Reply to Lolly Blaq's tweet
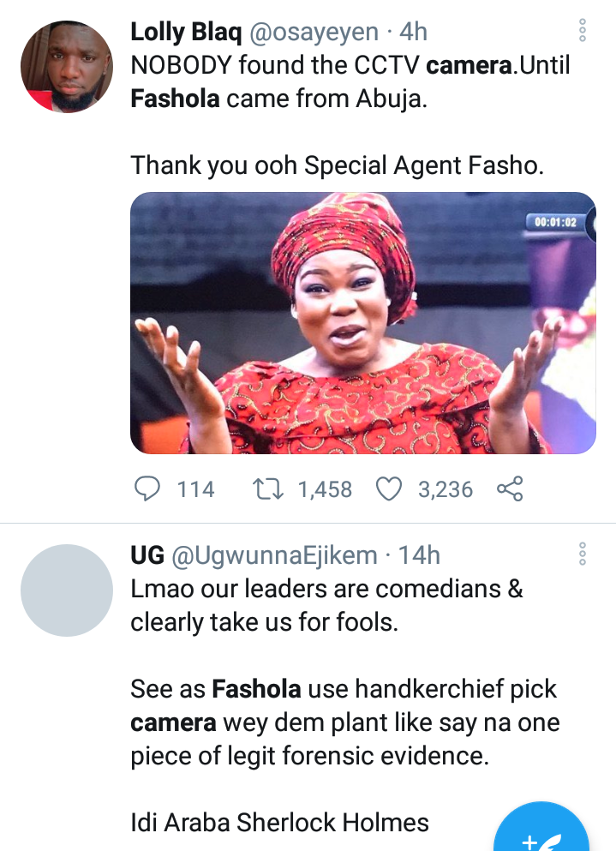The width and height of the screenshot is (616, 851). tap(148, 489)
